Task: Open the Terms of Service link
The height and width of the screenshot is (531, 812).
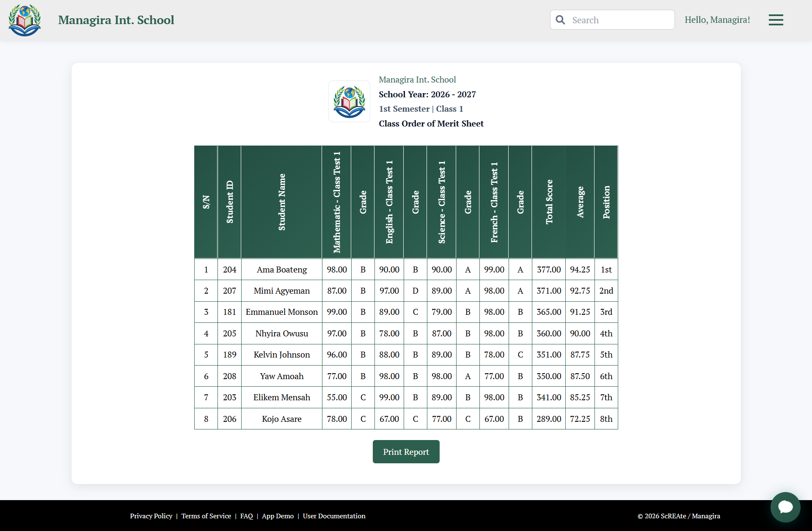Action: [x=206, y=516]
